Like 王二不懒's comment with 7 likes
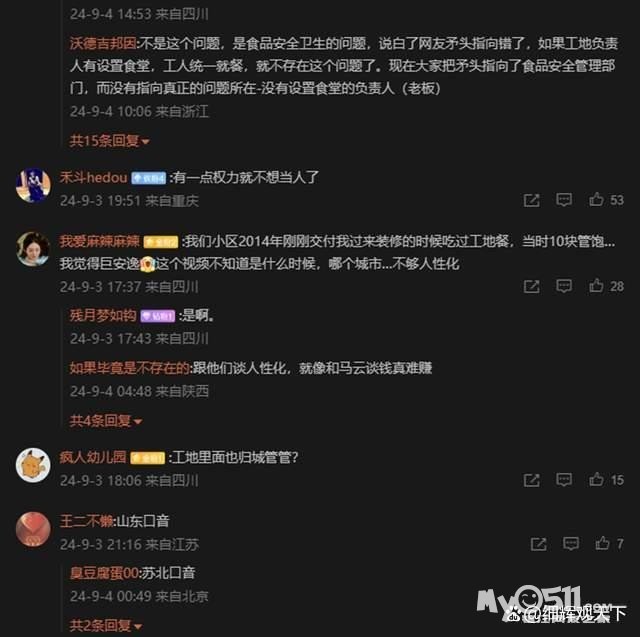 pyautogui.click(x=602, y=543)
